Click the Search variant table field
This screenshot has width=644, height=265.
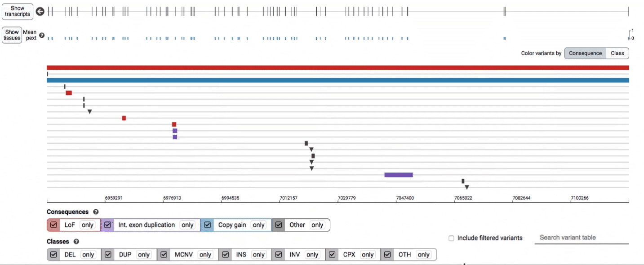point(581,238)
